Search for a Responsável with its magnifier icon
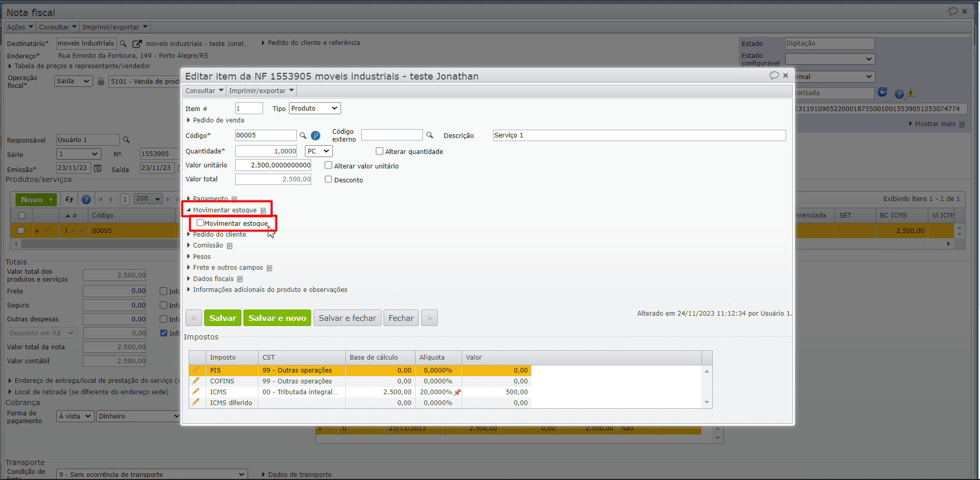The height and width of the screenshot is (480, 980). pos(126,140)
